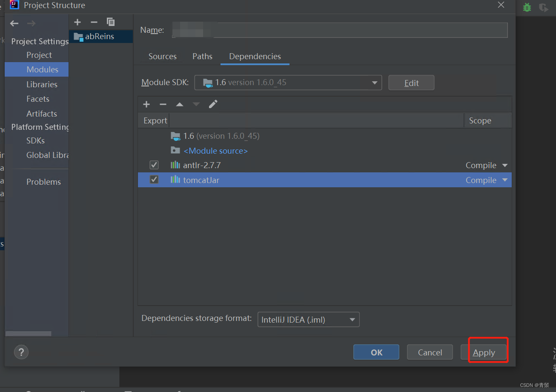The width and height of the screenshot is (556, 392).
Task: Click the forward navigation arrow
Action: point(31,23)
